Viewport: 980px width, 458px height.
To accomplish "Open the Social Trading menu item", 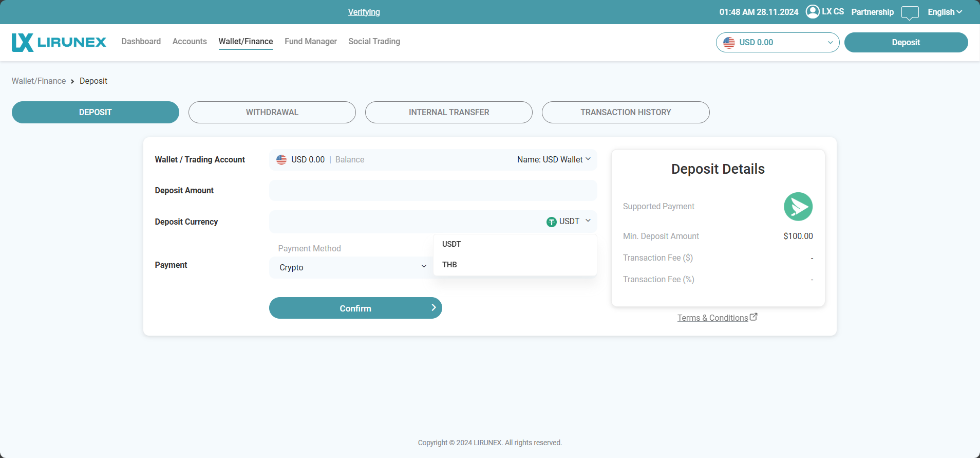I will [x=374, y=42].
